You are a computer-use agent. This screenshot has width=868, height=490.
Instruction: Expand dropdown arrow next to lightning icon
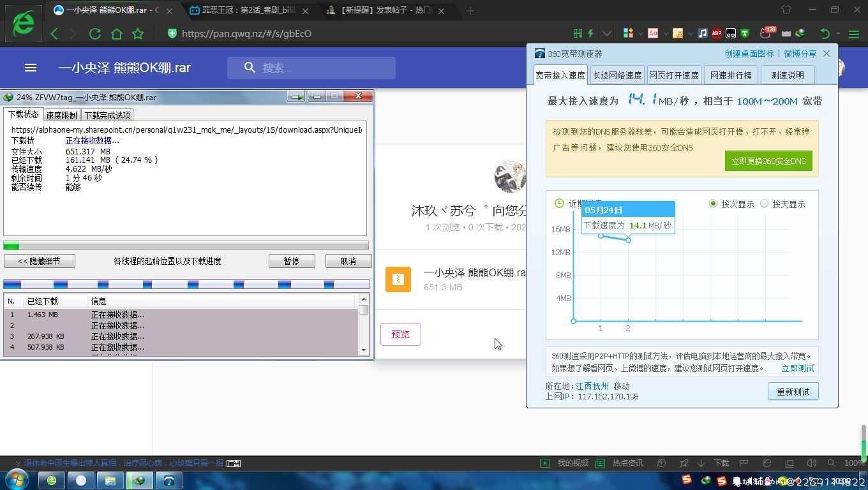[x=607, y=34]
